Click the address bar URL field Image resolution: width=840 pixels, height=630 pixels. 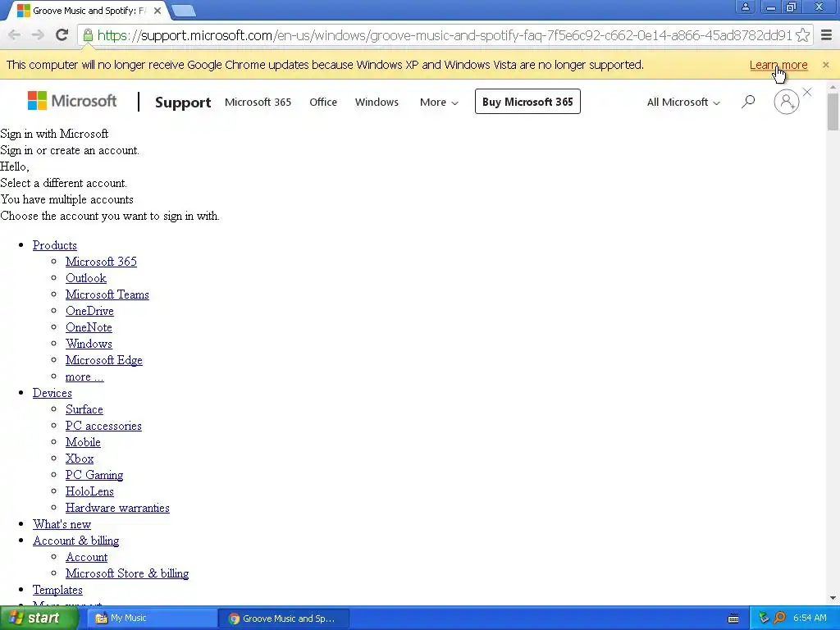pos(445,35)
